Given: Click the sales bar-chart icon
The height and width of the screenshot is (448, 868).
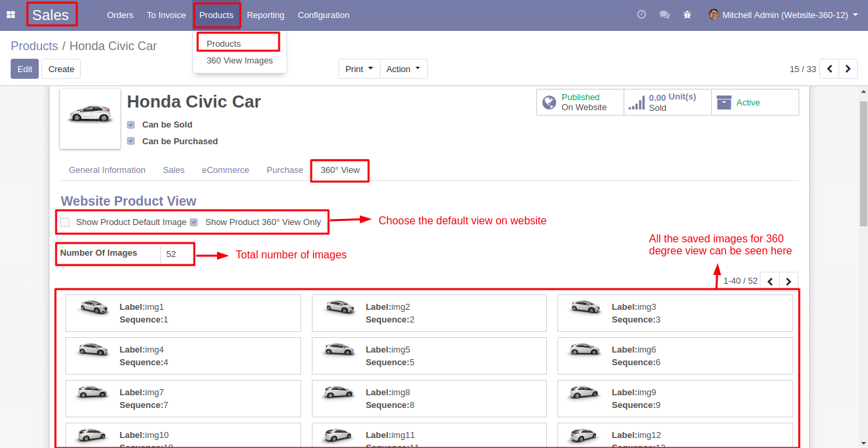Looking at the screenshot, I should 637,102.
